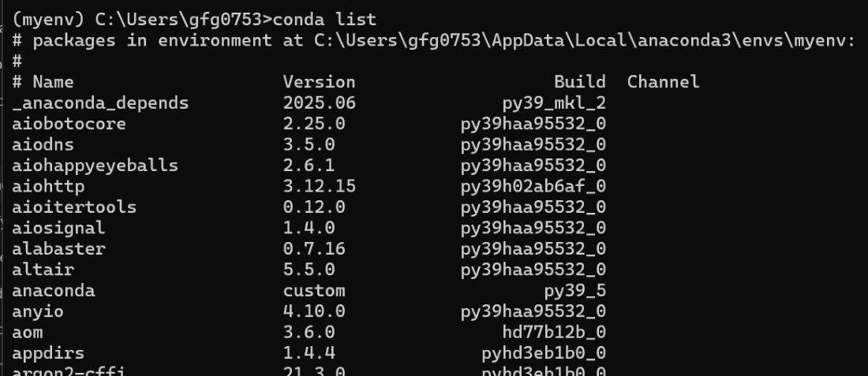The height and width of the screenshot is (376, 868).
Task: Click the alabaster package name
Action: point(58,249)
